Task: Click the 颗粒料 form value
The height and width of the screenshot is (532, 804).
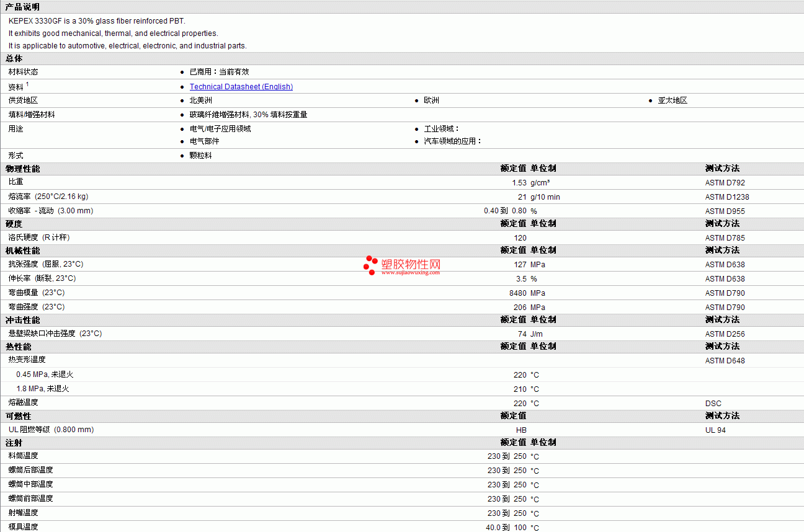Action: tap(200, 156)
